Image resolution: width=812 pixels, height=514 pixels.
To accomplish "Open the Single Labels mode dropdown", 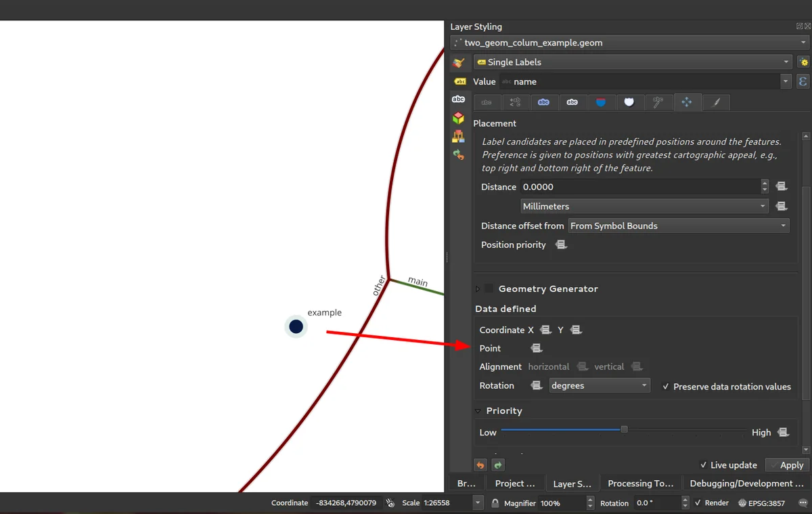I will point(633,62).
